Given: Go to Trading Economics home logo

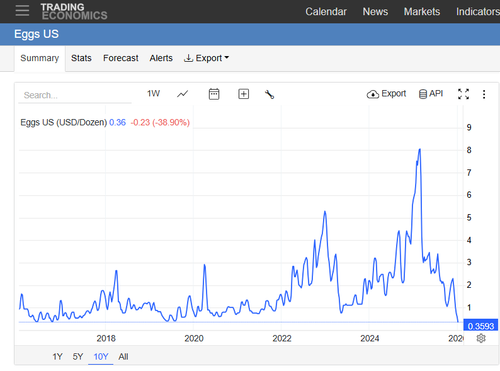Looking at the screenshot, I should tap(74, 12).
